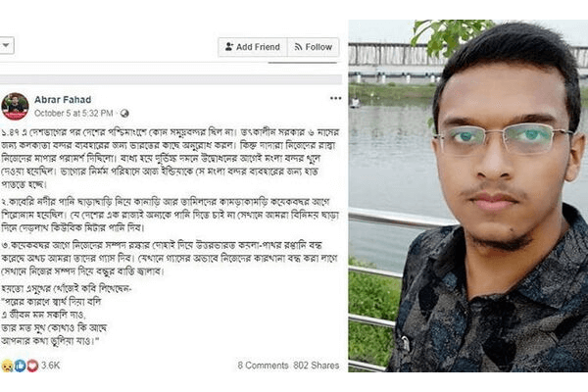Click the blue like reaction icon

pos(20,366)
